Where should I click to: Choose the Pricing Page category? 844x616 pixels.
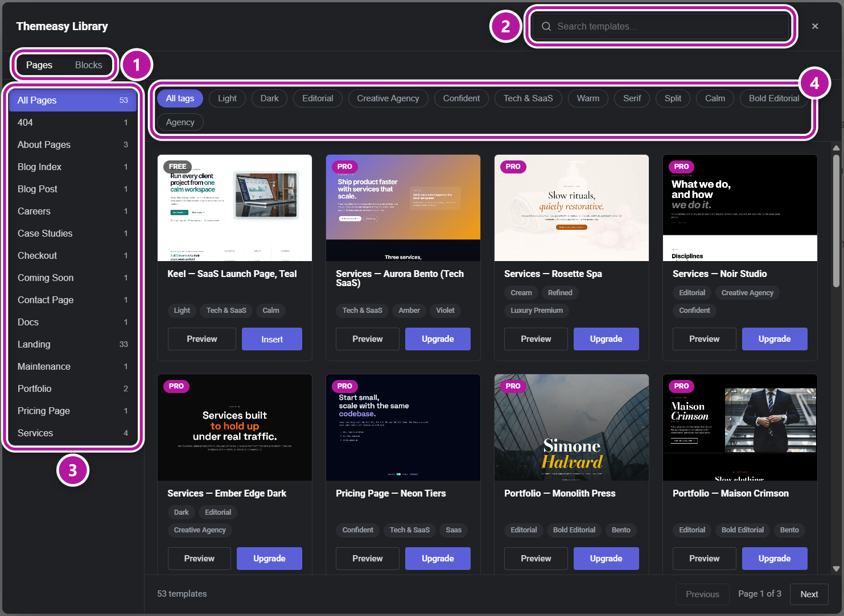[x=73, y=411]
